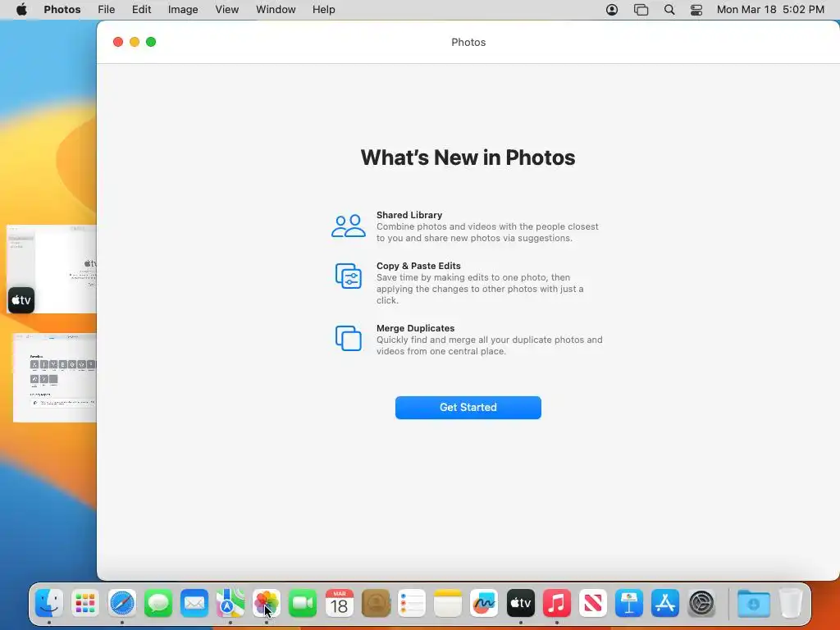Open the View menu
This screenshot has height=630, width=840.
[x=226, y=10]
